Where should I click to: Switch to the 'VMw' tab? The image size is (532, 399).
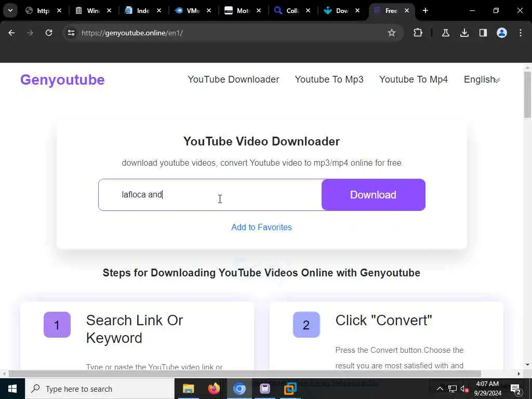[x=188, y=11]
